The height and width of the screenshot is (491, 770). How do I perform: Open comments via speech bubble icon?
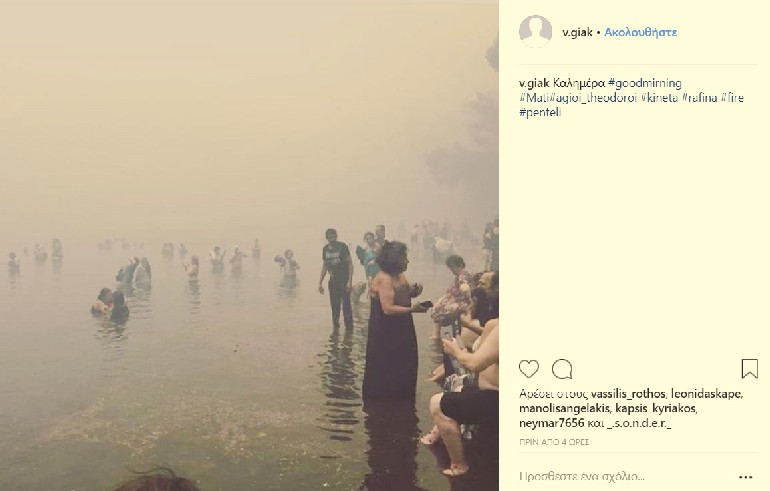click(562, 369)
